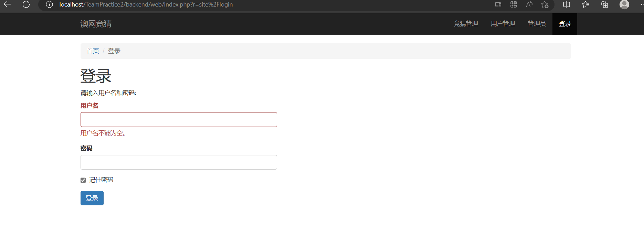Open split screen view icon
The width and height of the screenshot is (644, 248).
click(567, 4)
